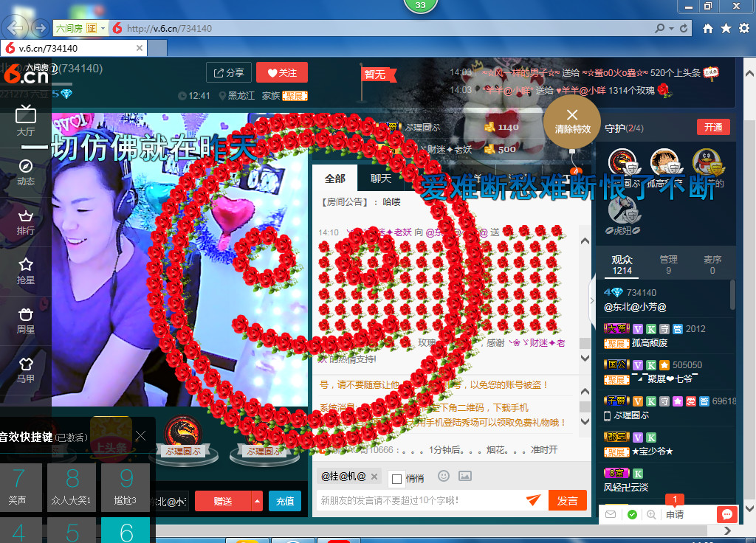The height and width of the screenshot is (543, 756).
Task: Click the 申请 apply button
Action: click(675, 514)
